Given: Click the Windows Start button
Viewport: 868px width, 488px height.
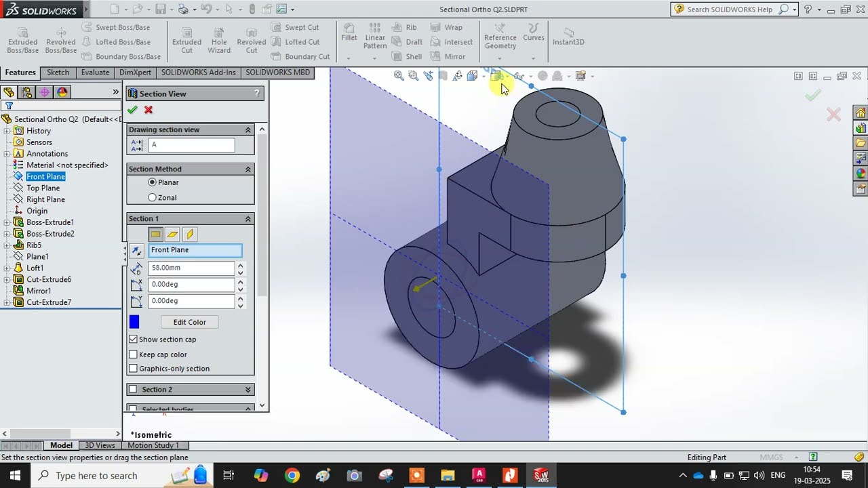Looking at the screenshot, I should (15, 476).
